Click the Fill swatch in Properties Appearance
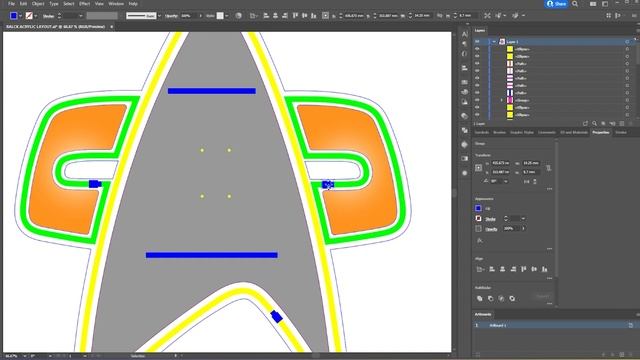Screen dimensions: 640x360 478,208
